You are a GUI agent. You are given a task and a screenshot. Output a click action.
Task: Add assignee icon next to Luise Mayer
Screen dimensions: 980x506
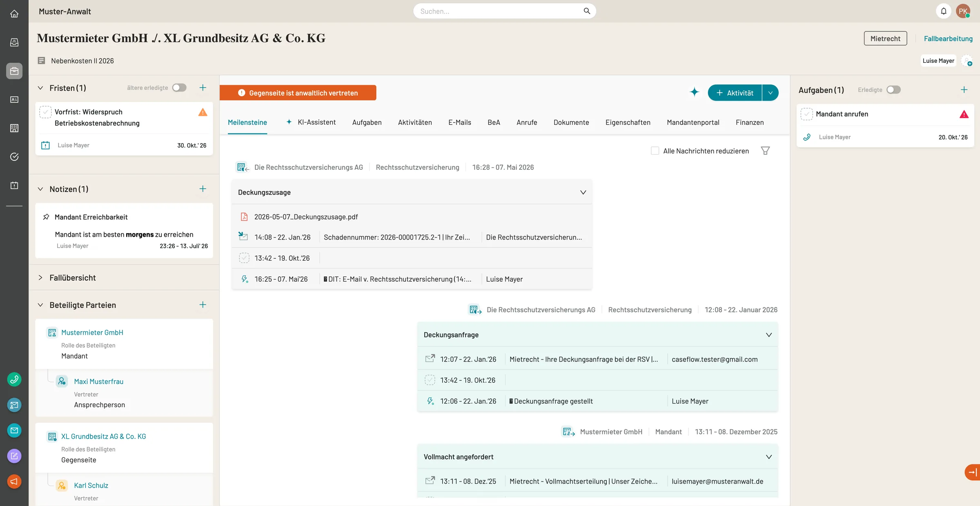coord(967,61)
